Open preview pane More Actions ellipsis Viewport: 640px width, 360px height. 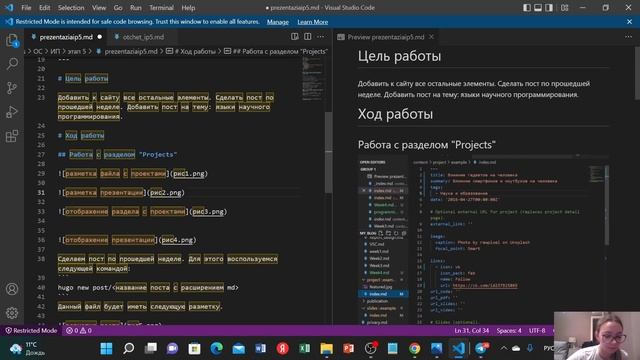[628, 37]
